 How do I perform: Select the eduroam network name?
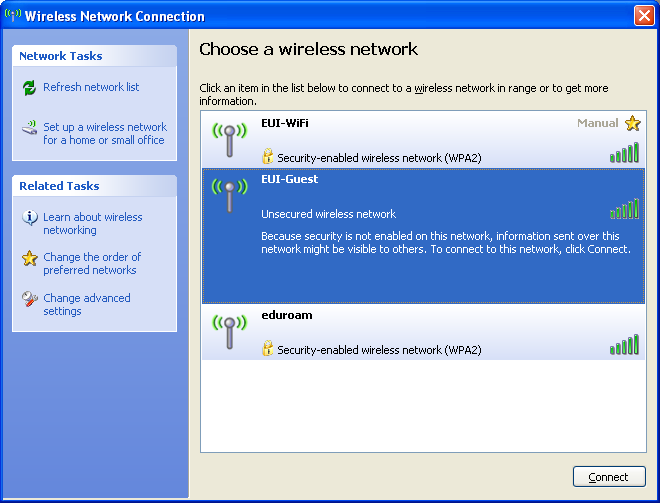tap(287, 315)
